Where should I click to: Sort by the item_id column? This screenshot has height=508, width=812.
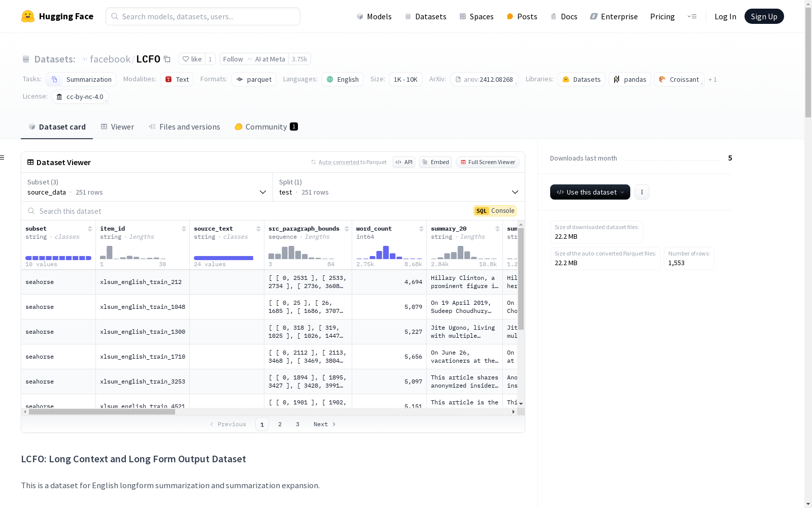[184, 229]
